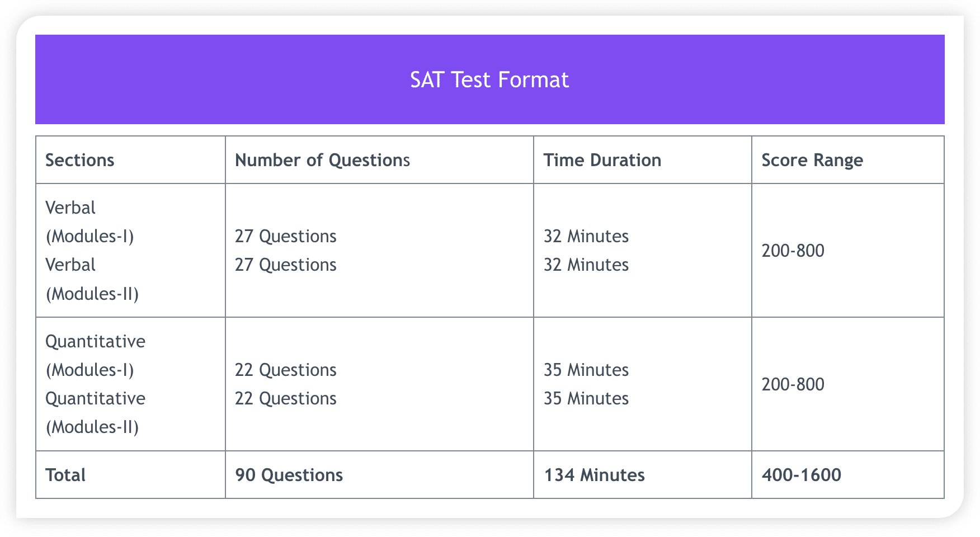Select the Total row label

(65, 475)
